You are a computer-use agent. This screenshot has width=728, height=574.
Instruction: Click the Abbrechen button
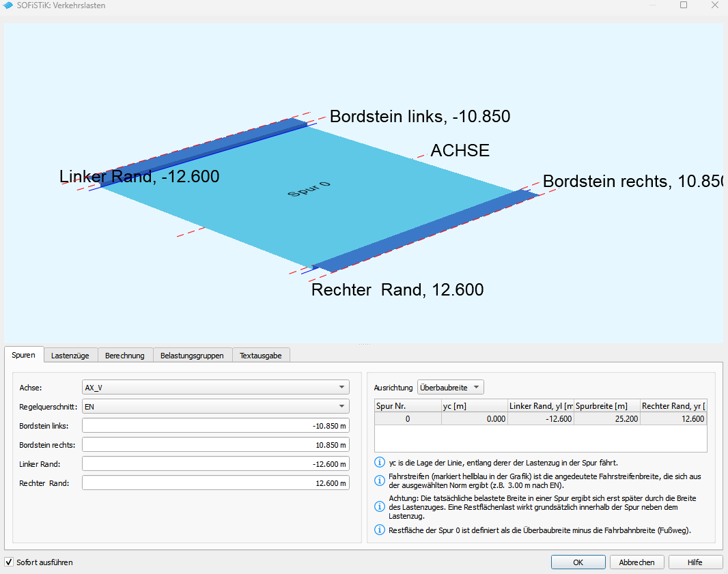636,562
